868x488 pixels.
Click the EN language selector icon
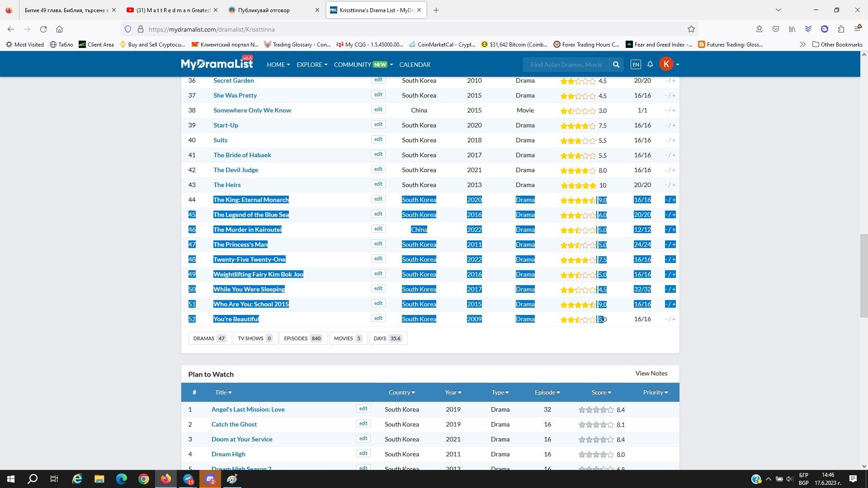point(635,65)
